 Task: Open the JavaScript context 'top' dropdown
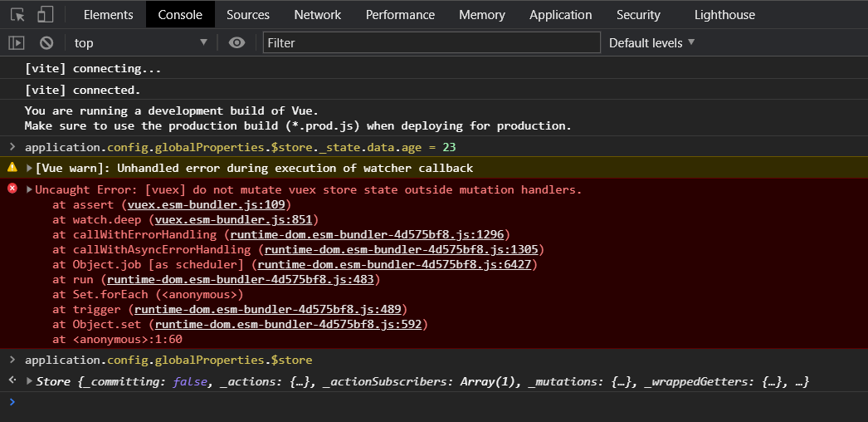pyautogui.click(x=139, y=42)
